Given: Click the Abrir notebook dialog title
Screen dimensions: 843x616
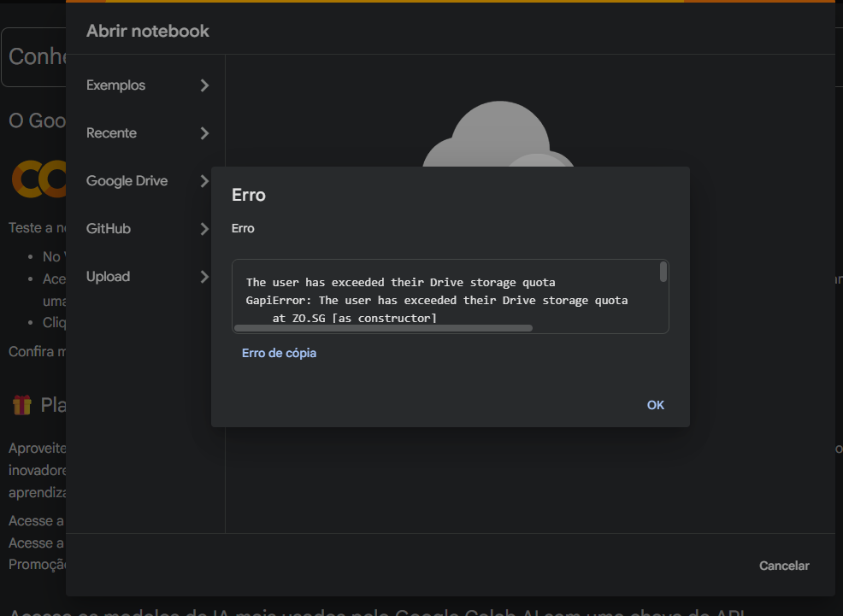Looking at the screenshot, I should pos(148,31).
